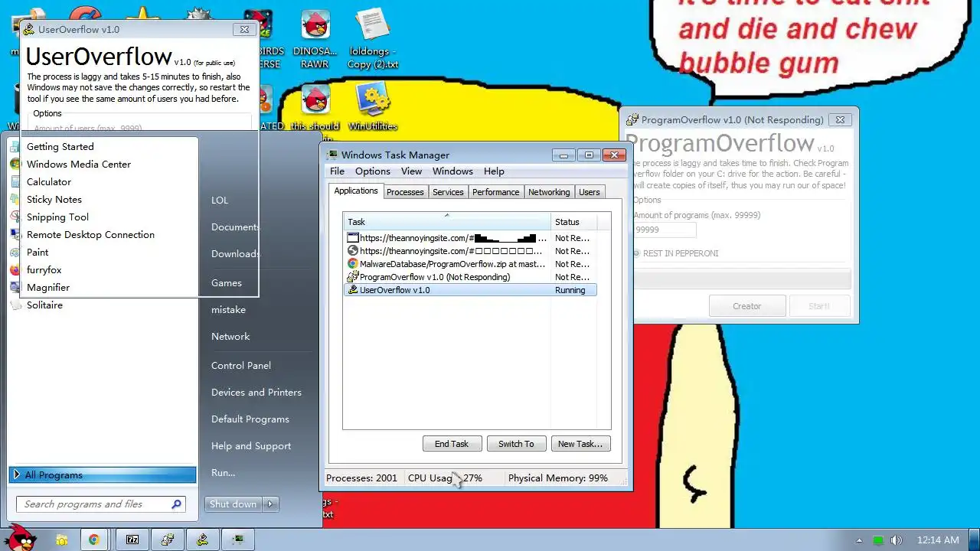Open Chrome from the taskbar
The height and width of the screenshot is (551, 980).
click(93, 540)
